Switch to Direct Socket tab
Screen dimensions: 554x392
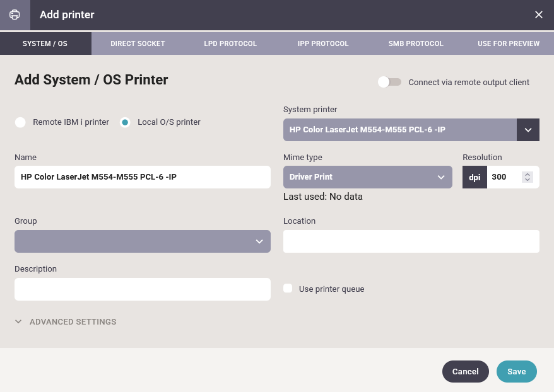tap(138, 43)
